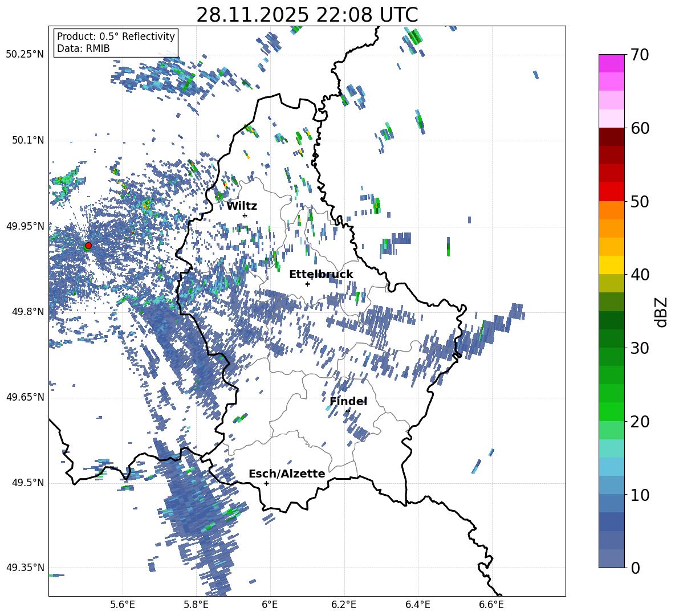Click the 49.35°N latitude label
This screenshot has height=616, width=675.
click(x=25, y=568)
